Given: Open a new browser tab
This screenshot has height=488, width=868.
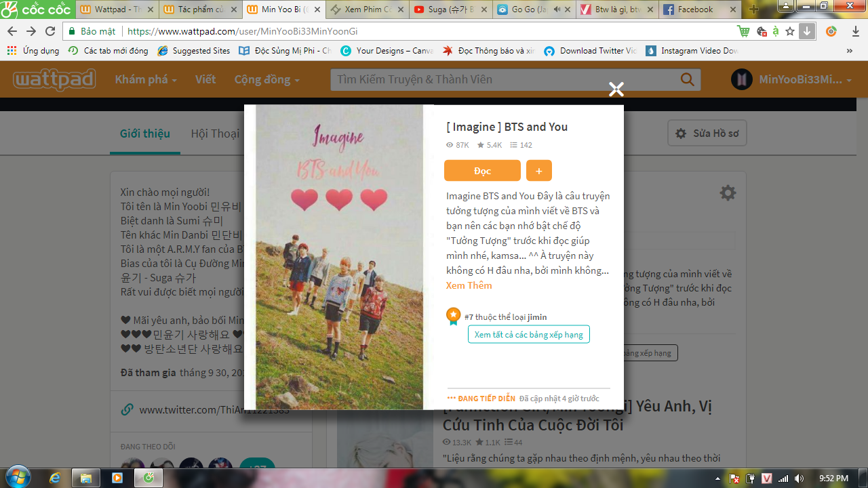Looking at the screenshot, I should [753, 9].
